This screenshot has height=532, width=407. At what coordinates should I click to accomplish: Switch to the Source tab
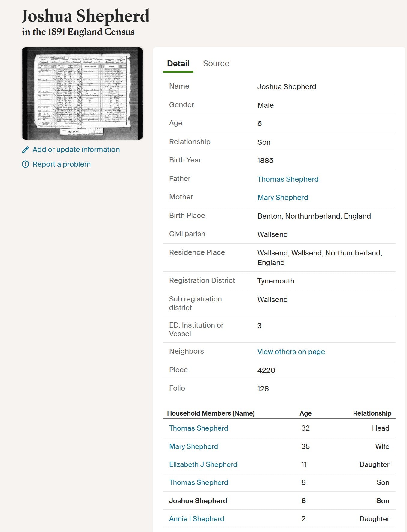click(x=216, y=64)
